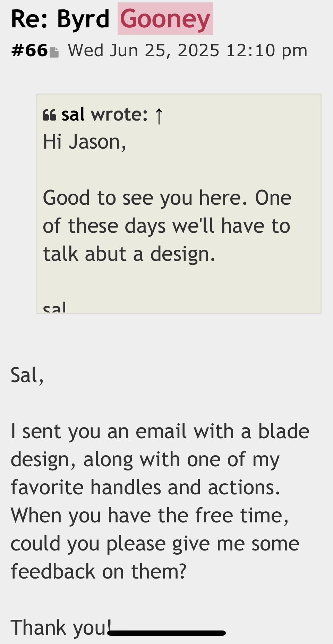Tap the black home indicator bar
This screenshot has width=333, height=644.
pos(166,633)
